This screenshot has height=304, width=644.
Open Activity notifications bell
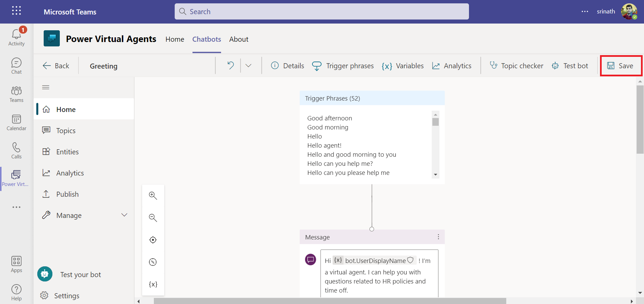[16, 37]
